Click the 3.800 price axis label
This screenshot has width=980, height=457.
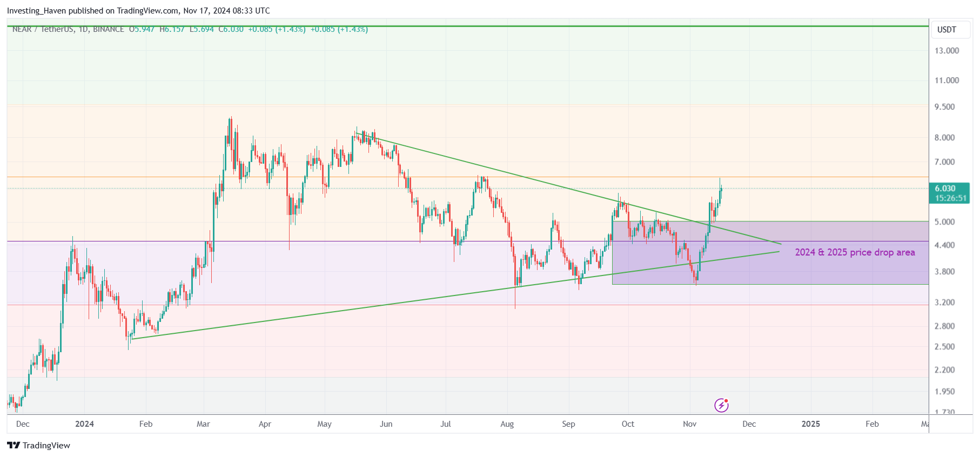[x=945, y=272]
